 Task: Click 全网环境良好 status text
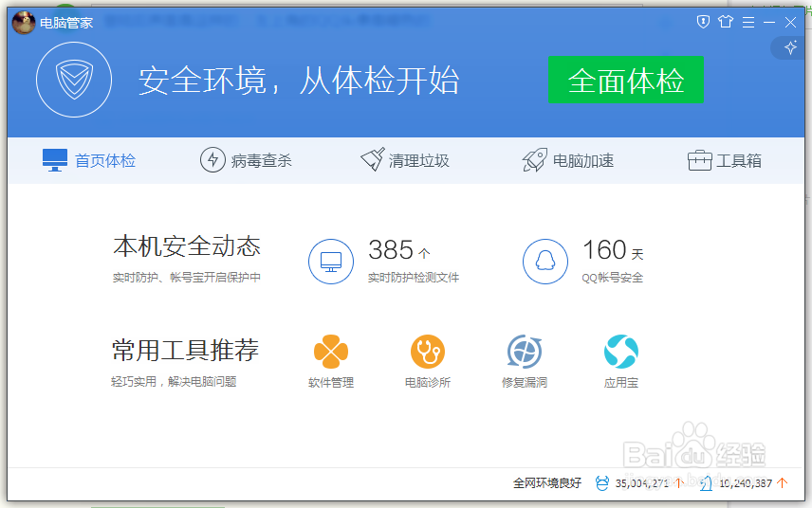click(547, 483)
